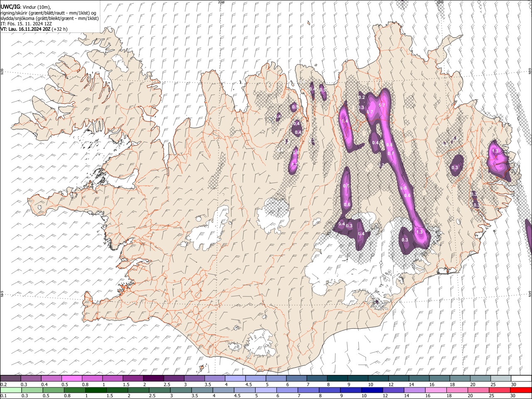The height and width of the screenshot is (399, 532).
Task: Select the dark teal swatch between 8 and 9
Action: pos(337,378)
